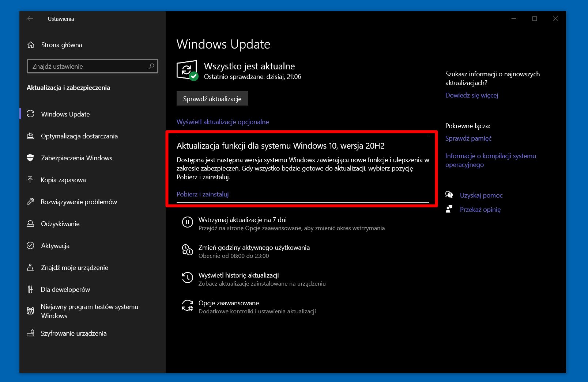Select Dla deweloperów in the sidebar
Viewport: 588px width, 382px height.
pos(65,289)
